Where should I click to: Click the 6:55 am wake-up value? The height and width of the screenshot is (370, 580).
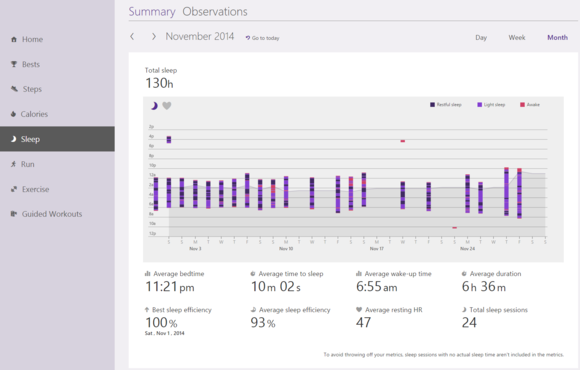pyautogui.click(x=377, y=287)
